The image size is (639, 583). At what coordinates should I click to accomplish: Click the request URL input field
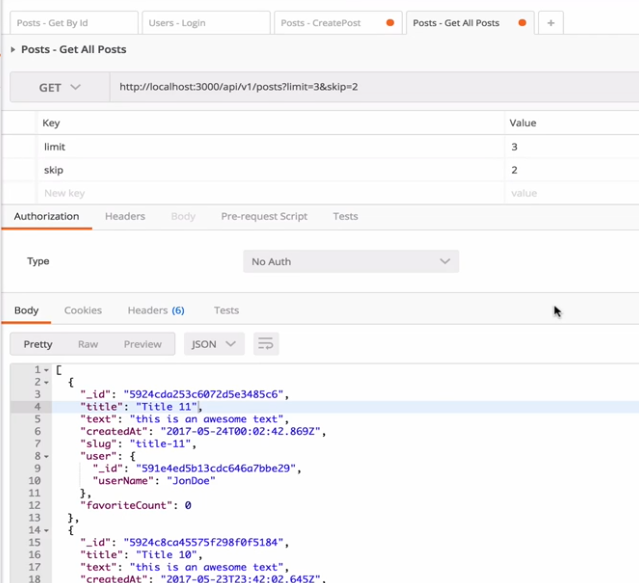click(370, 88)
